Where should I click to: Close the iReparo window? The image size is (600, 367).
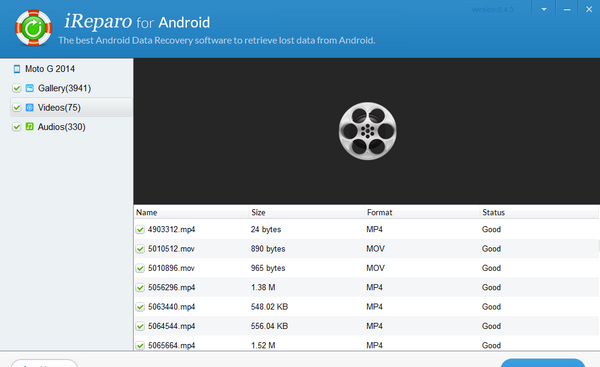(589, 9)
